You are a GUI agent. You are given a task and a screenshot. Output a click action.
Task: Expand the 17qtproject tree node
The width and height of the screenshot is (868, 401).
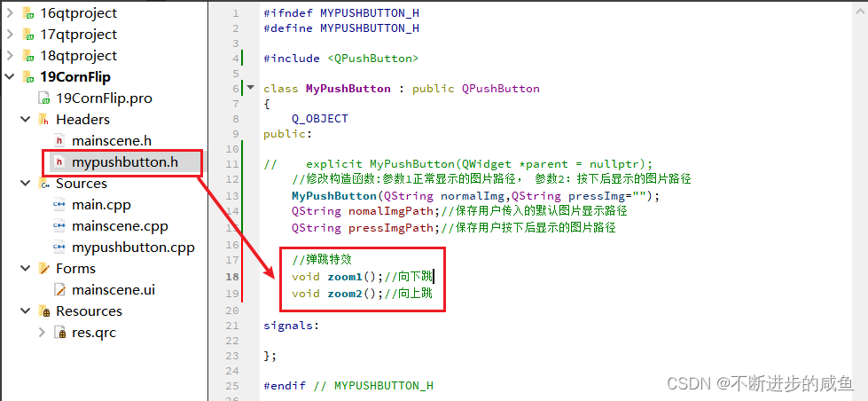coord(10,34)
